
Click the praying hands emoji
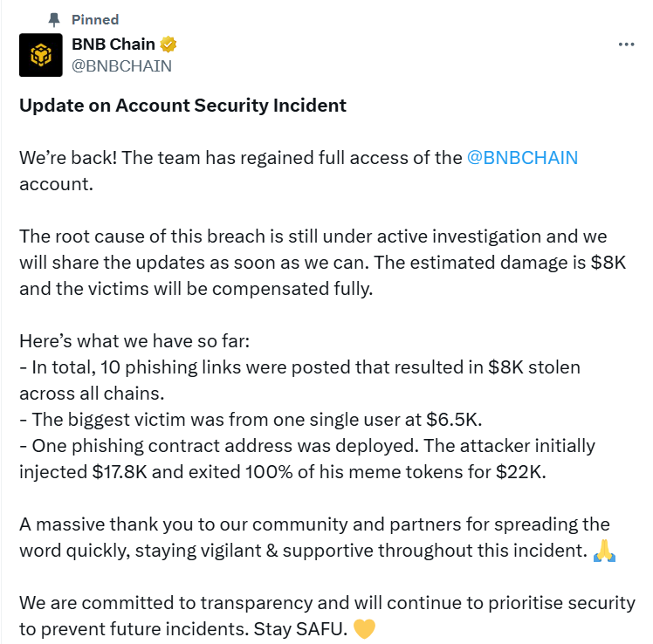(604, 552)
